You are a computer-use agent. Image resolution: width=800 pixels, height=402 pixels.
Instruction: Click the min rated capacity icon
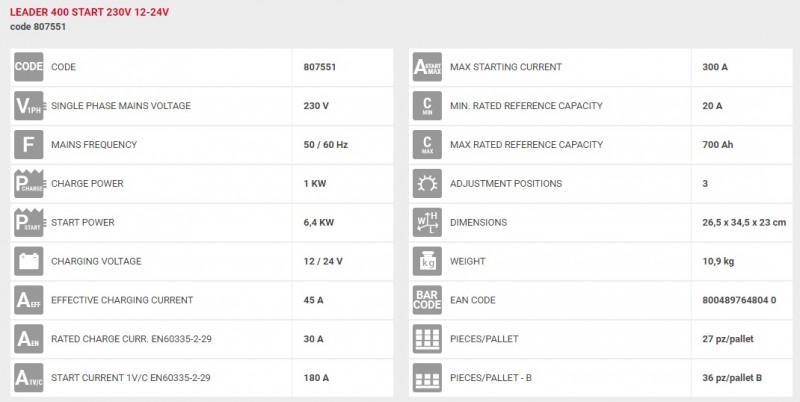pyautogui.click(x=427, y=106)
